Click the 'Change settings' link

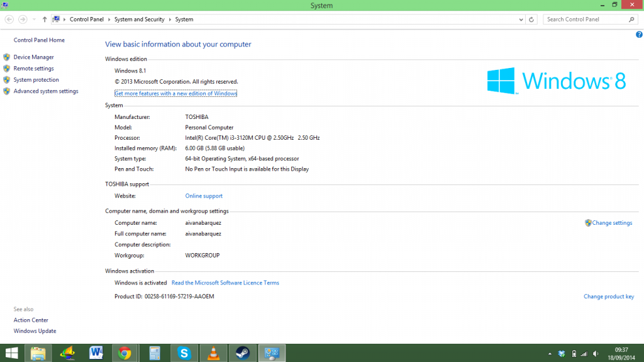[611, 223]
